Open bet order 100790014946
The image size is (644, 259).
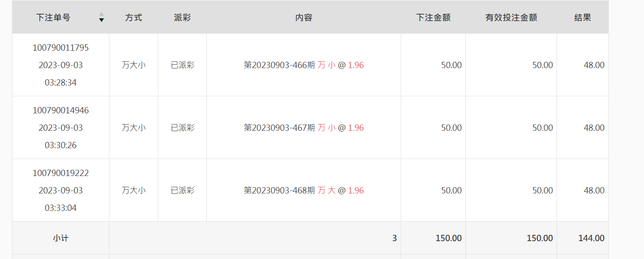click(61, 110)
